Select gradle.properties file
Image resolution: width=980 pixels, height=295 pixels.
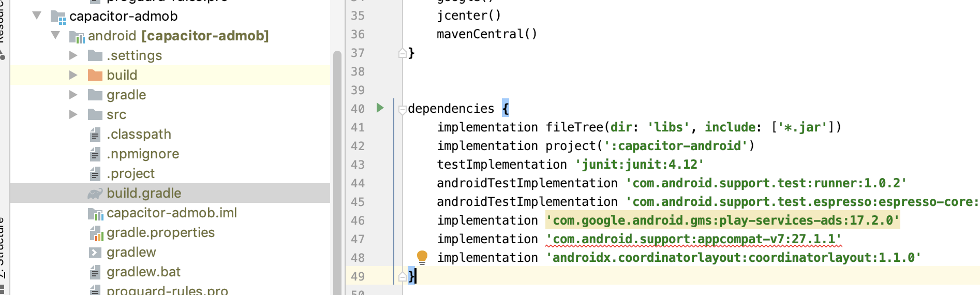pyautogui.click(x=160, y=232)
